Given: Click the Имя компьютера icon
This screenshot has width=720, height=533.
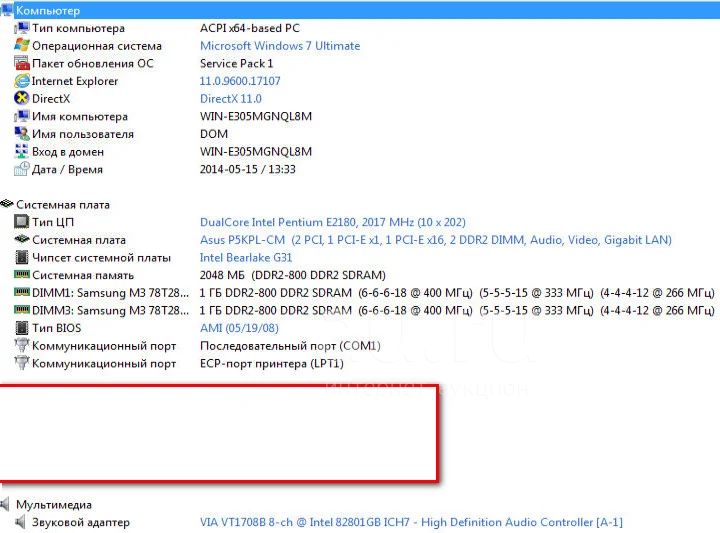Looking at the screenshot, I should point(22,116).
